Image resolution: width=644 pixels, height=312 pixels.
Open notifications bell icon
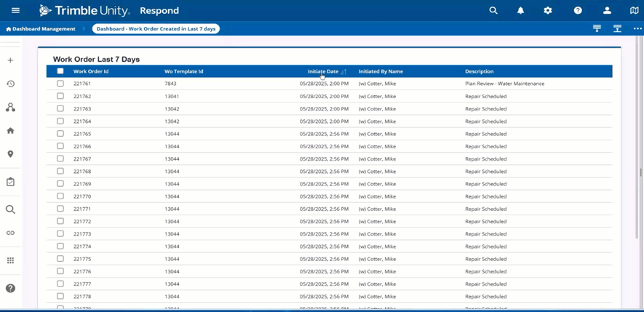pyautogui.click(x=520, y=11)
